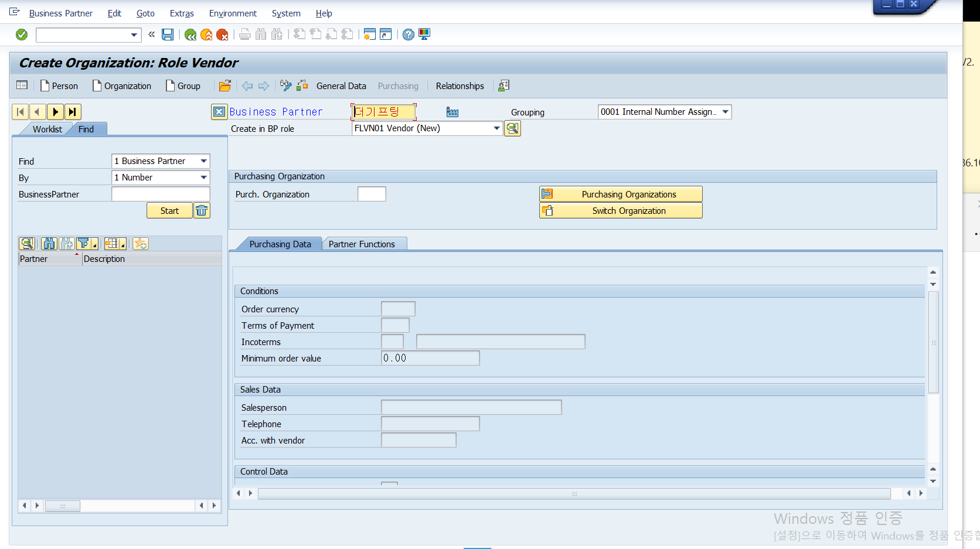Create a new Organization
This screenshot has width=980, height=549.
click(x=122, y=86)
